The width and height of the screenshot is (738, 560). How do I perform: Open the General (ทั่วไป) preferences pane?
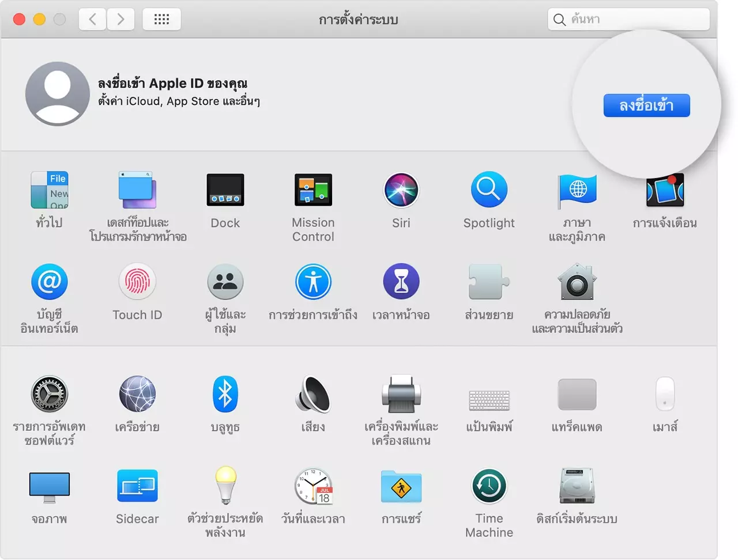[x=50, y=190]
